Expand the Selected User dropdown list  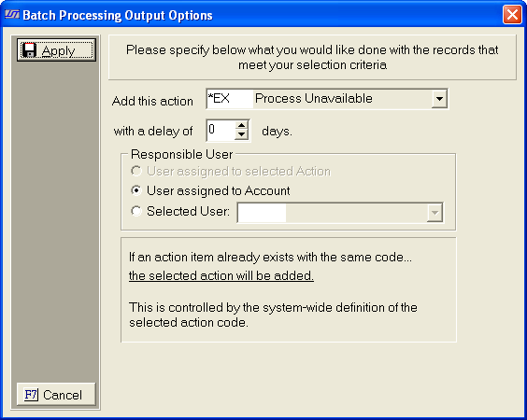coord(434,213)
